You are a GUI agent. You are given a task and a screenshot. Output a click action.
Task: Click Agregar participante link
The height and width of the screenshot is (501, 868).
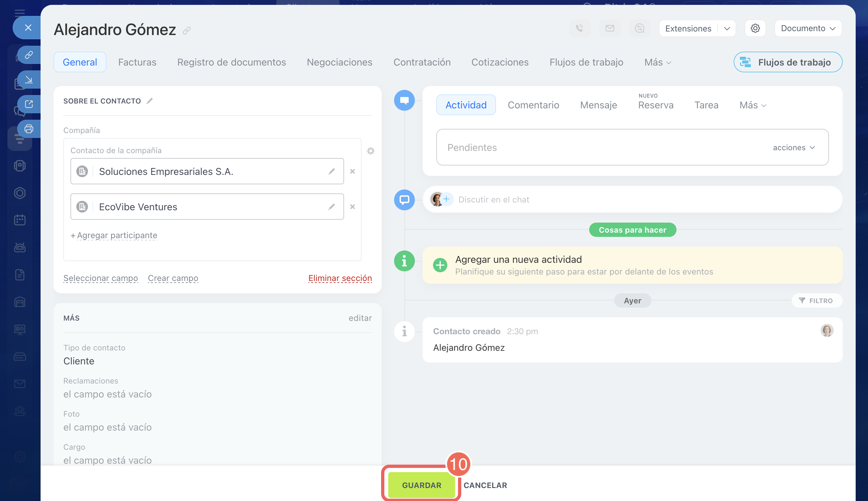[117, 235]
